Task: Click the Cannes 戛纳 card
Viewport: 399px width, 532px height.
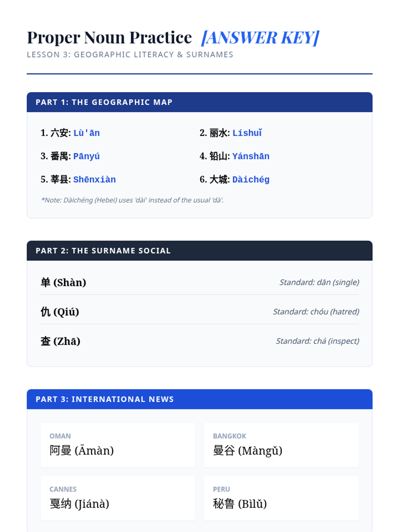Action: 118,498
